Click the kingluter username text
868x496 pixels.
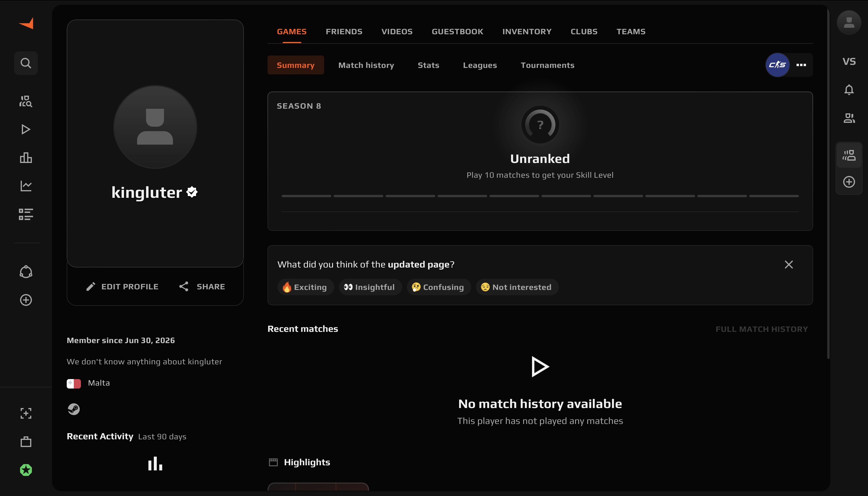tap(146, 192)
